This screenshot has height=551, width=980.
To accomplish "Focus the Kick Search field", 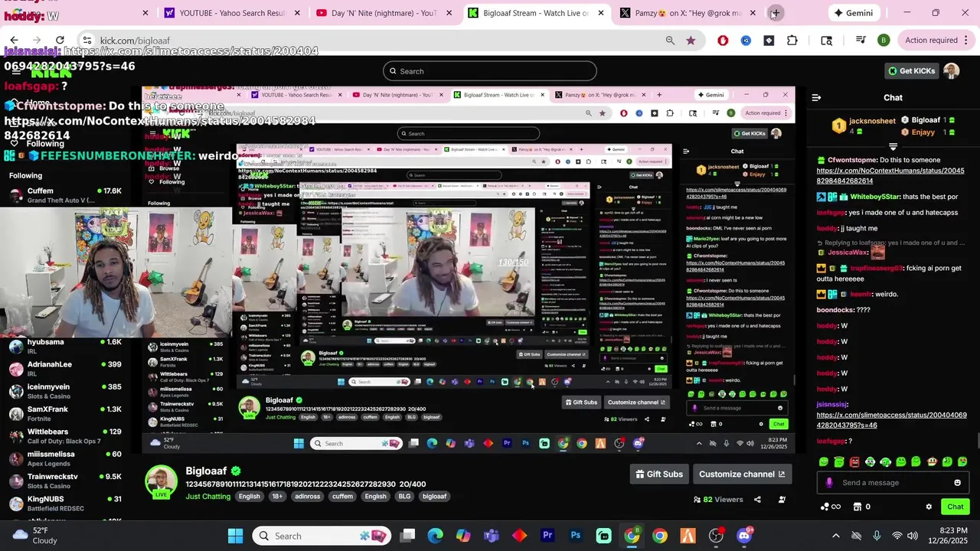I will pos(490,71).
